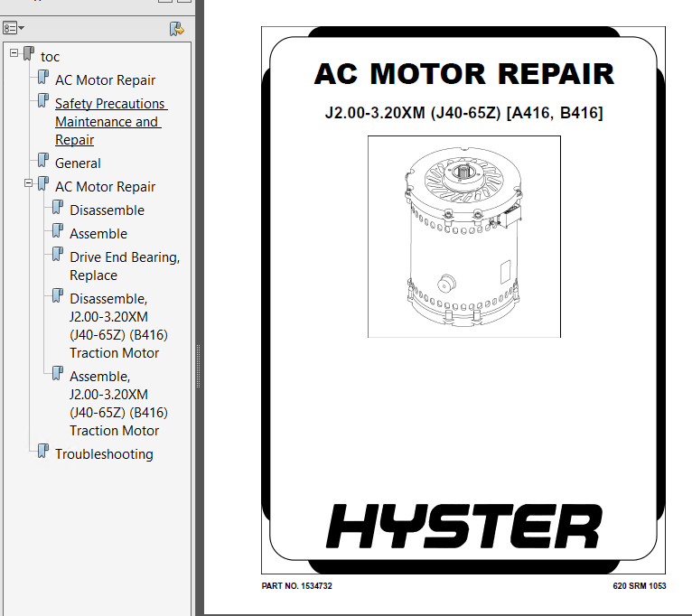The height and width of the screenshot is (616, 692).
Task: Click the navigation pane splitter handle
Action: click(199, 366)
